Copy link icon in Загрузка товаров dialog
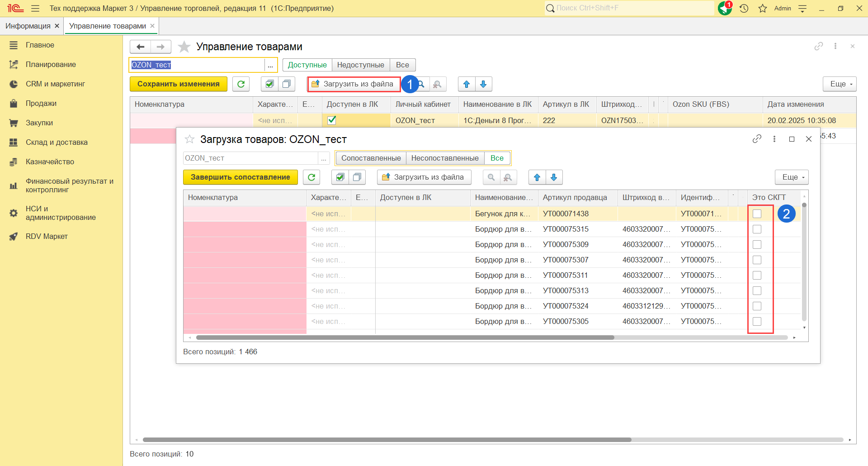Image resolution: width=868 pixels, height=466 pixels. tap(757, 139)
